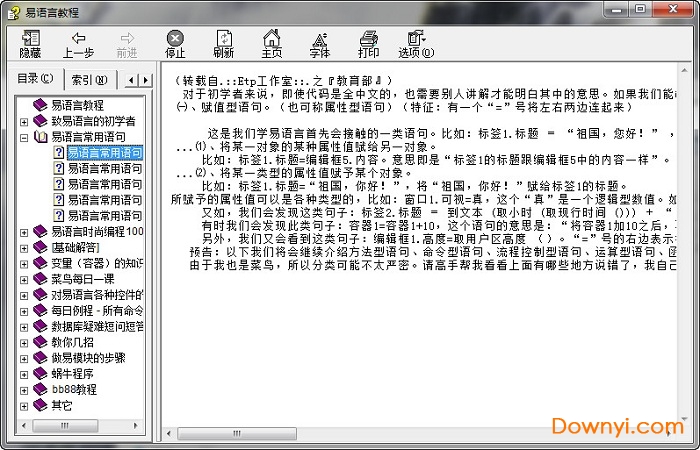
Task: Click book icon beside 蜗牛程序
Action: pos(40,373)
